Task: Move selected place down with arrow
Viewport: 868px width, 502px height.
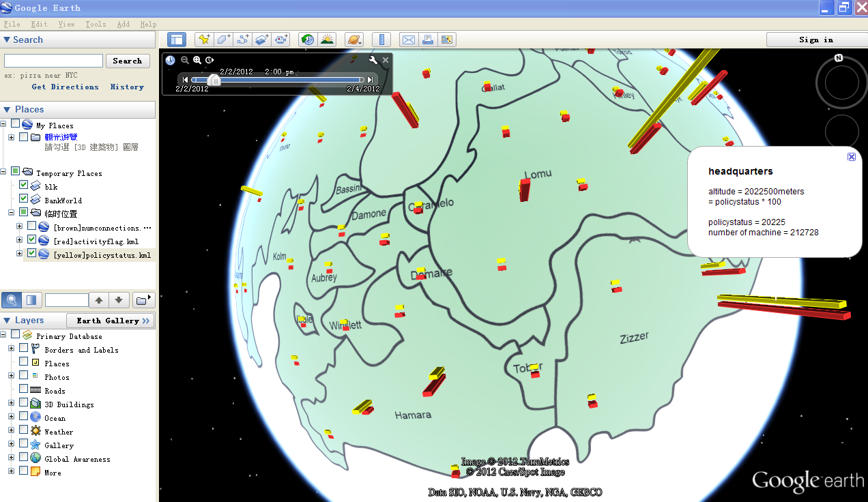Action: point(119,300)
